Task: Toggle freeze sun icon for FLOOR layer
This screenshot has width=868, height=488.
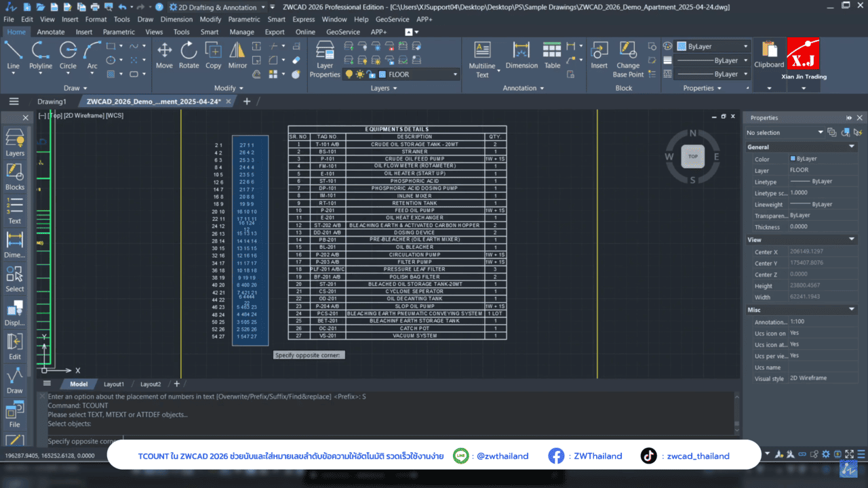Action: (360, 75)
